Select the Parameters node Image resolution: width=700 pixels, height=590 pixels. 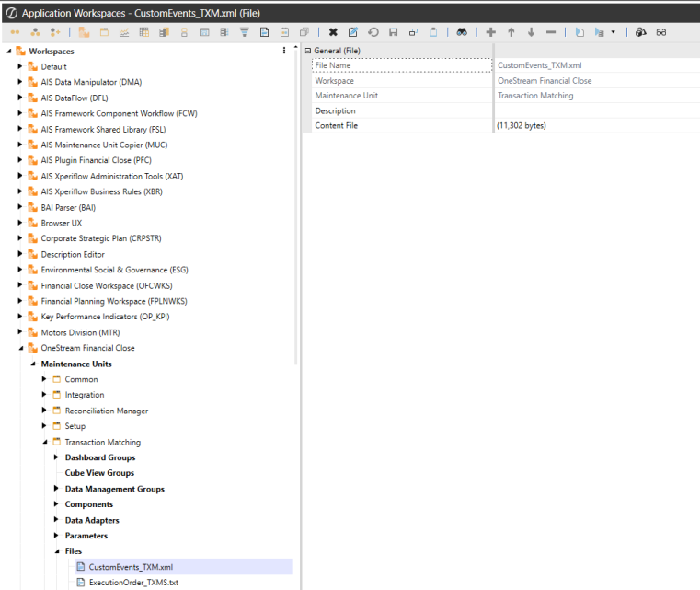click(86, 536)
